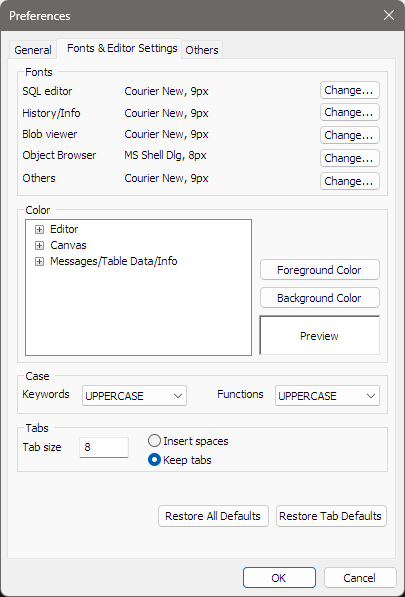Screen dimensions: 405x597
Task: Click the Background Color button
Action: (x=319, y=298)
